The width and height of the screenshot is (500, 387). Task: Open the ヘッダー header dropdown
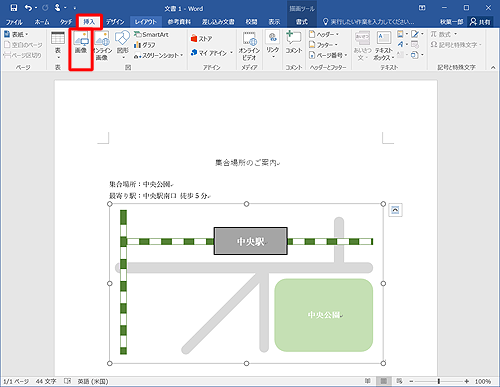click(323, 34)
